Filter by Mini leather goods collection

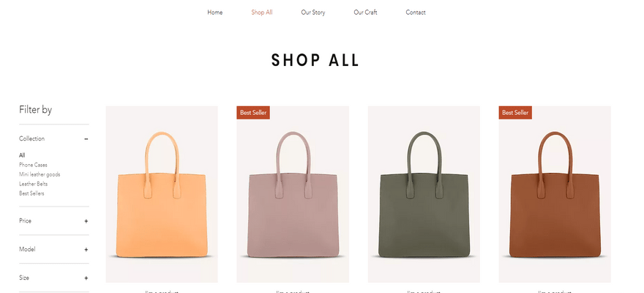tap(40, 174)
